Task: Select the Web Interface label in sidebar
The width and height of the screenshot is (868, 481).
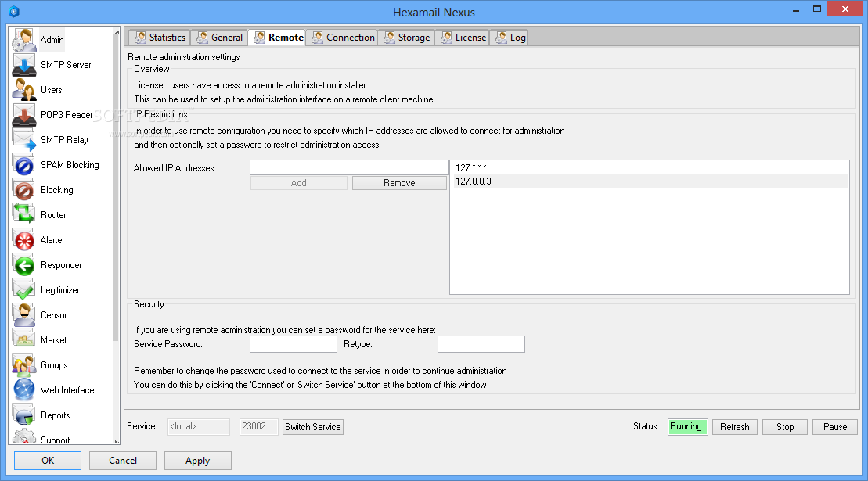Action: coord(67,389)
